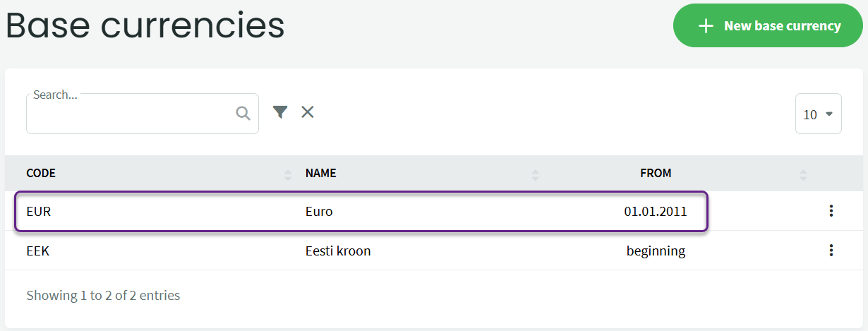The width and height of the screenshot is (868, 331).
Task: Open three-dot menu for EUR row
Action: [831, 210]
